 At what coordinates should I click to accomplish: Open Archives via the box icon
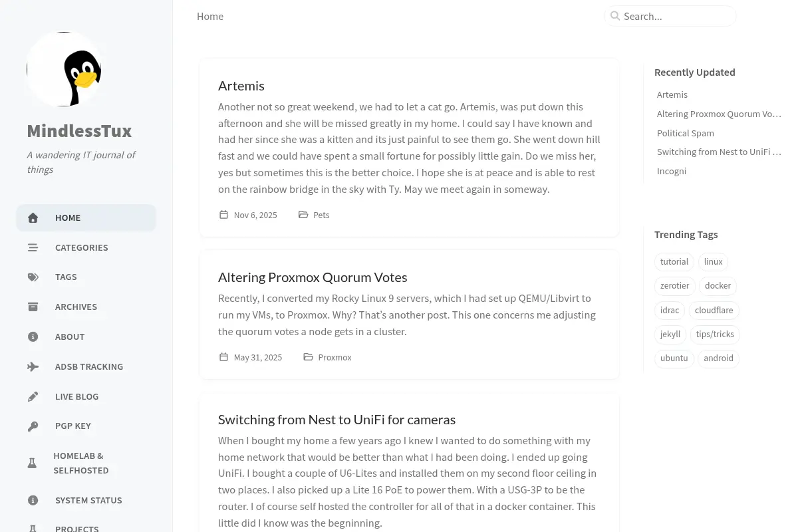33,307
